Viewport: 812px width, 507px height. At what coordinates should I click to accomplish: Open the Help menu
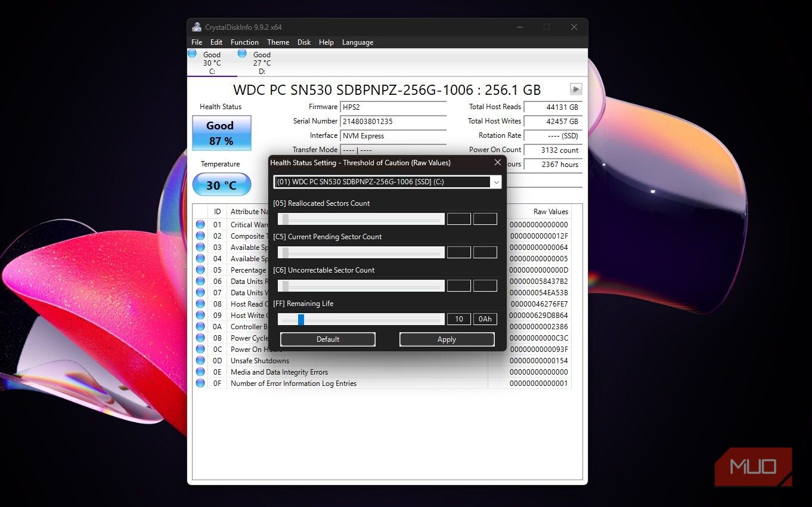tap(326, 42)
